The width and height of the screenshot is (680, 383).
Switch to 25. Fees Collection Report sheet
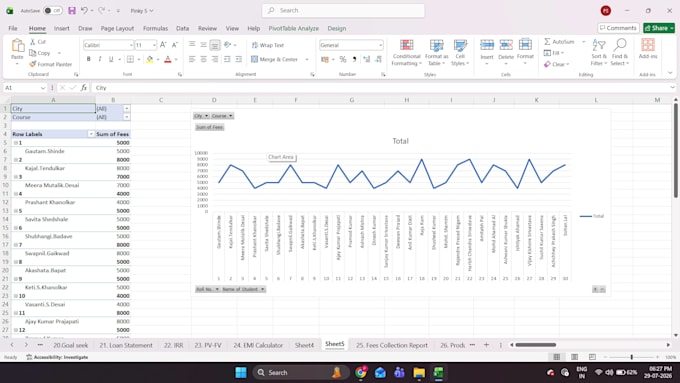pos(392,345)
